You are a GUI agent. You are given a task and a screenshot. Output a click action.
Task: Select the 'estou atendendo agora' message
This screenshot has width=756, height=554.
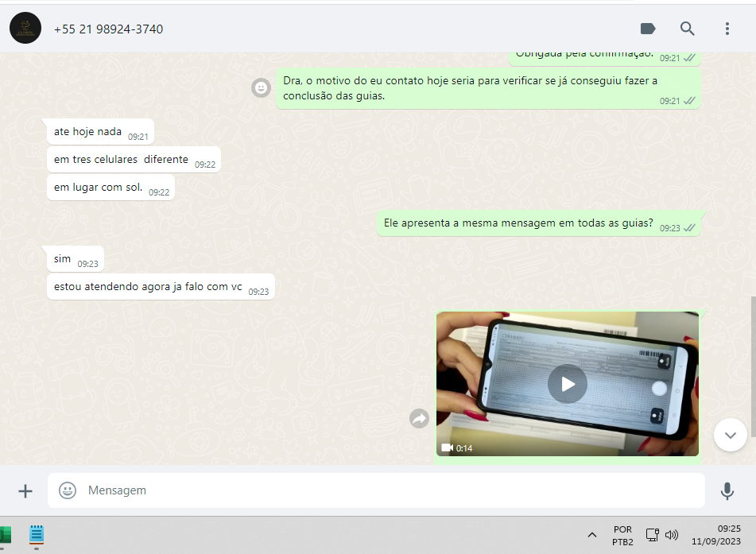tap(161, 287)
